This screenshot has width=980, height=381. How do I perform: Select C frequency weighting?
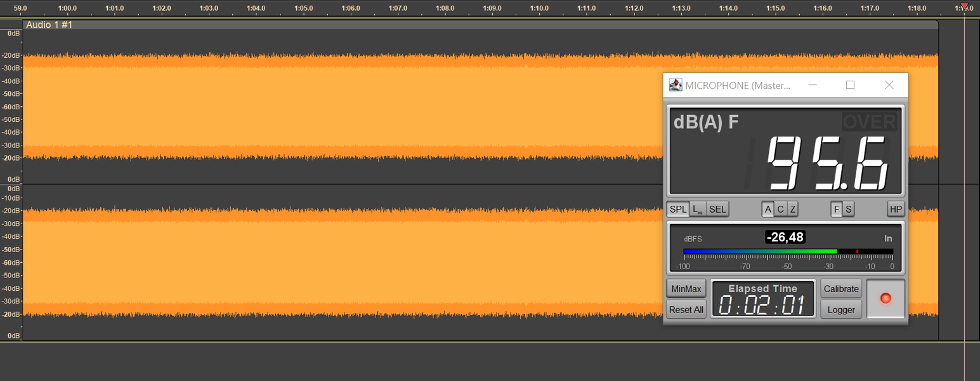(780, 209)
